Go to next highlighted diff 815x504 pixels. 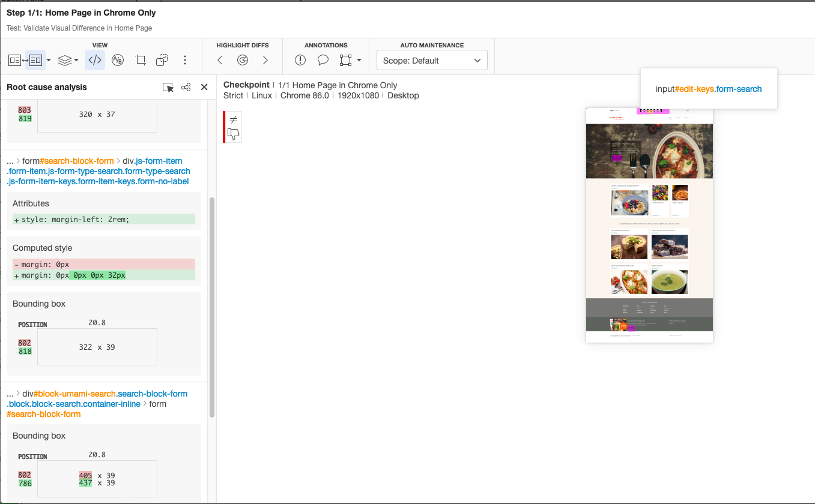(265, 60)
